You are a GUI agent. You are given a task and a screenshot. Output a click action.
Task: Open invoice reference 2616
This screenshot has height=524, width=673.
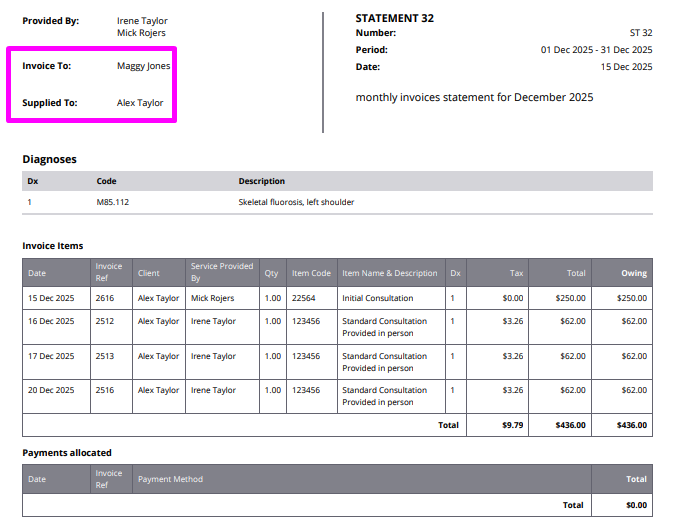[105, 297]
